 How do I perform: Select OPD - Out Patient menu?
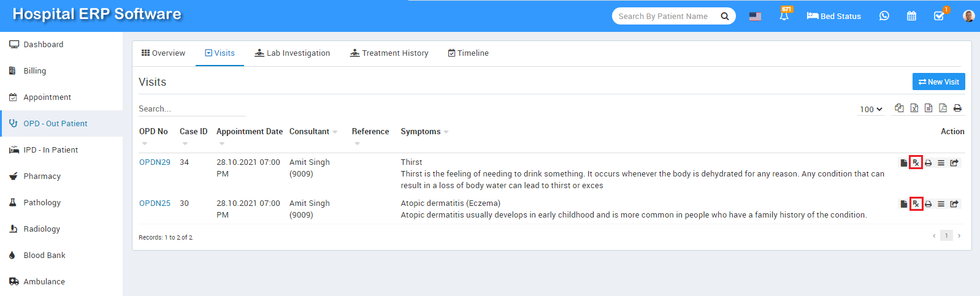pyautogui.click(x=61, y=124)
